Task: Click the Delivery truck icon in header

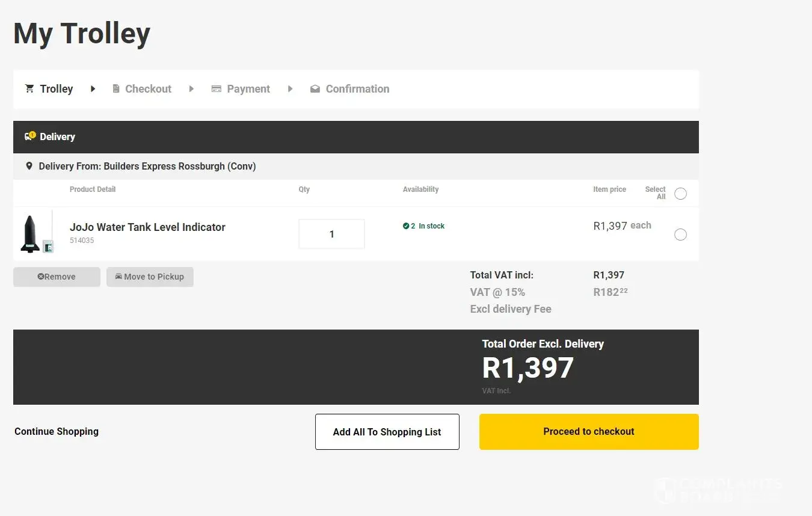Action: (29, 137)
